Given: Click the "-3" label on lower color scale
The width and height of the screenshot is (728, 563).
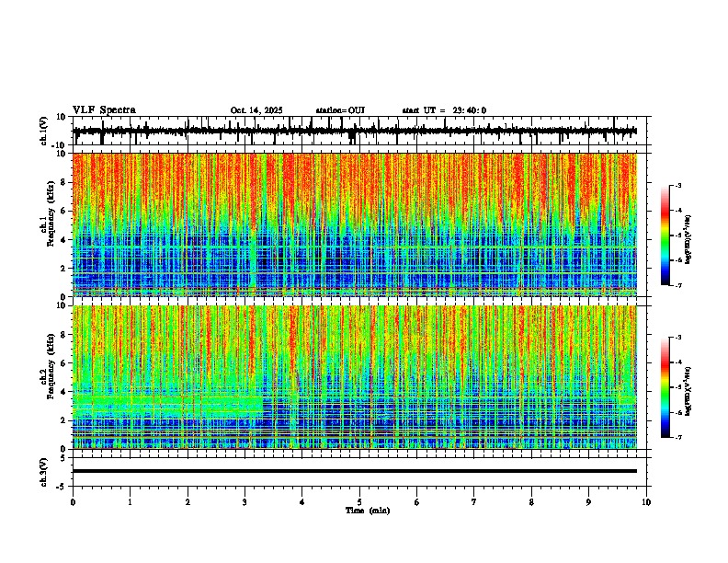Looking at the screenshot, I should pos(678,338).
